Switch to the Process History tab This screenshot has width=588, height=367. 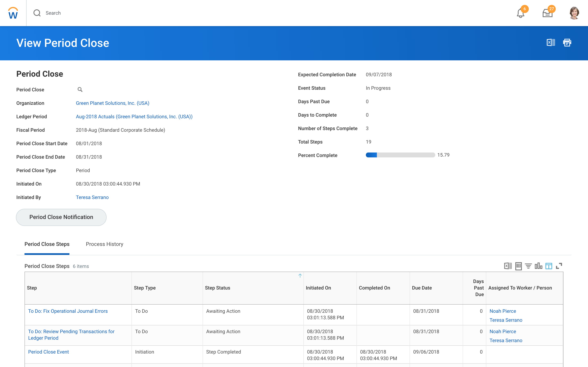tap(105, 244)
